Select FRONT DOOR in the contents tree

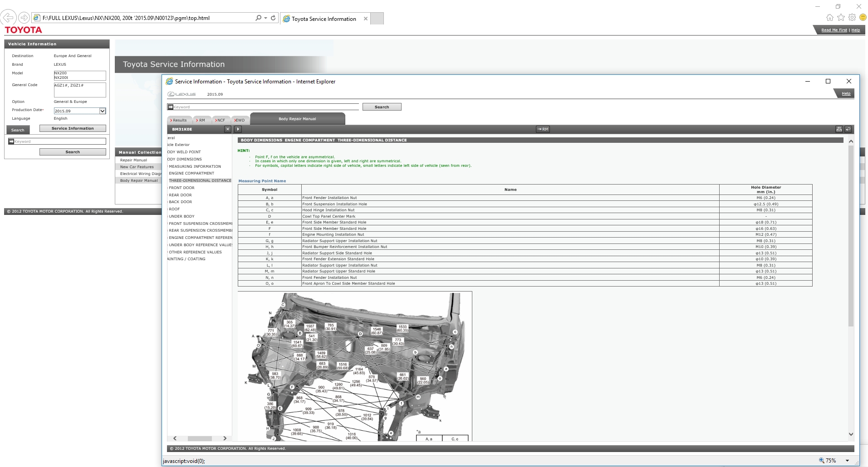(181, 188)
